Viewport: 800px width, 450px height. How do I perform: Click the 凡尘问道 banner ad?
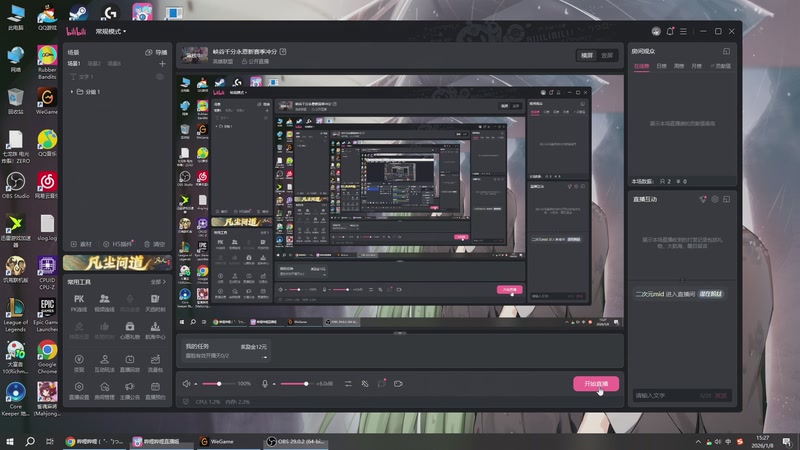[x=117, y=263]
